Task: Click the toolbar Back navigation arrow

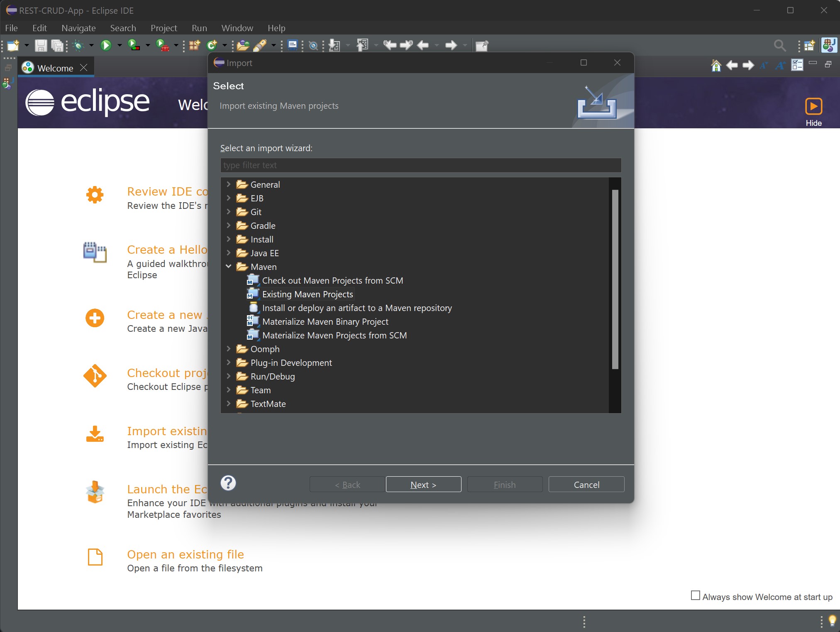Action: [x=423, y=45]
